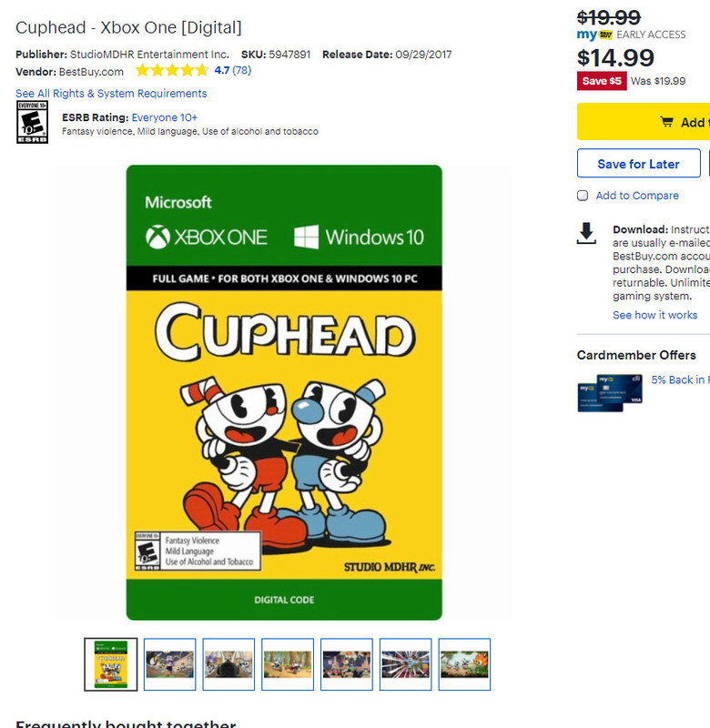Click the yellow Add to Cart button
Image resolution: width=710 pixels, height=728 pixels.
click(x=644, y=122)
